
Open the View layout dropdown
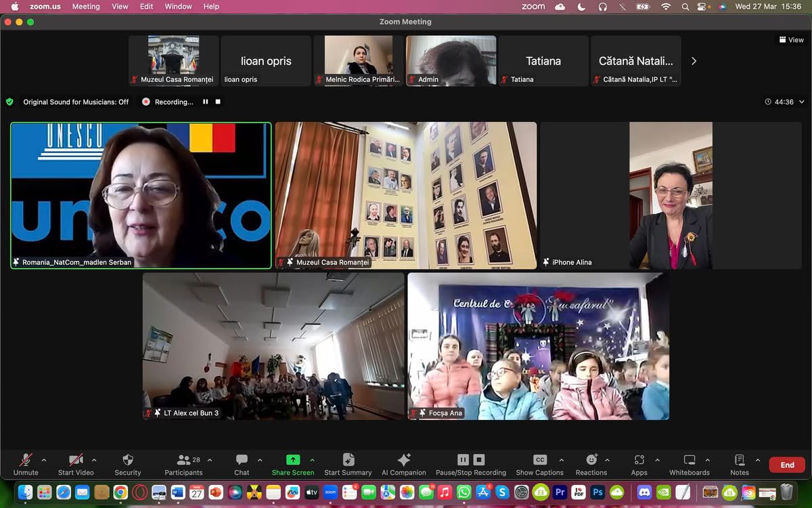pos(791,40)
